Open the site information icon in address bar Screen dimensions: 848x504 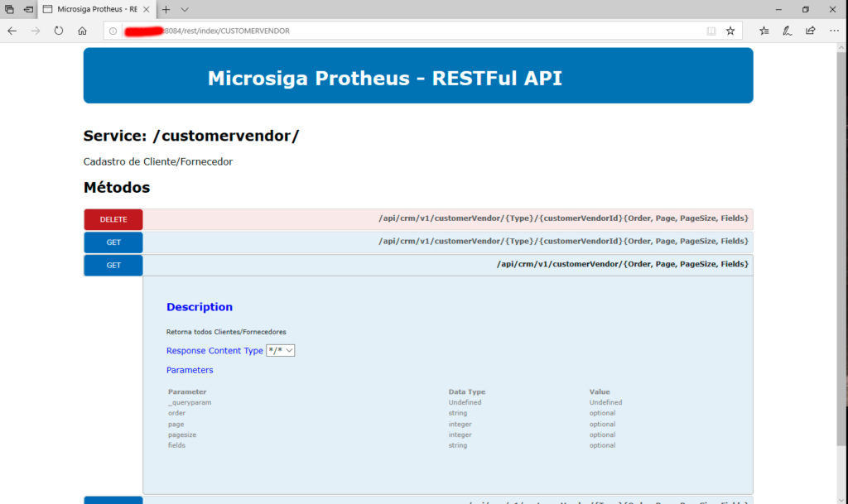point(113,31)
